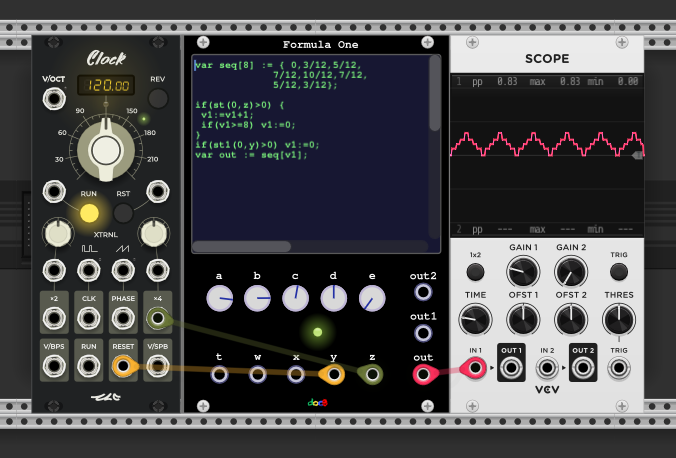Click the OUT 1 jack on Scope

[x=511, y=368]
